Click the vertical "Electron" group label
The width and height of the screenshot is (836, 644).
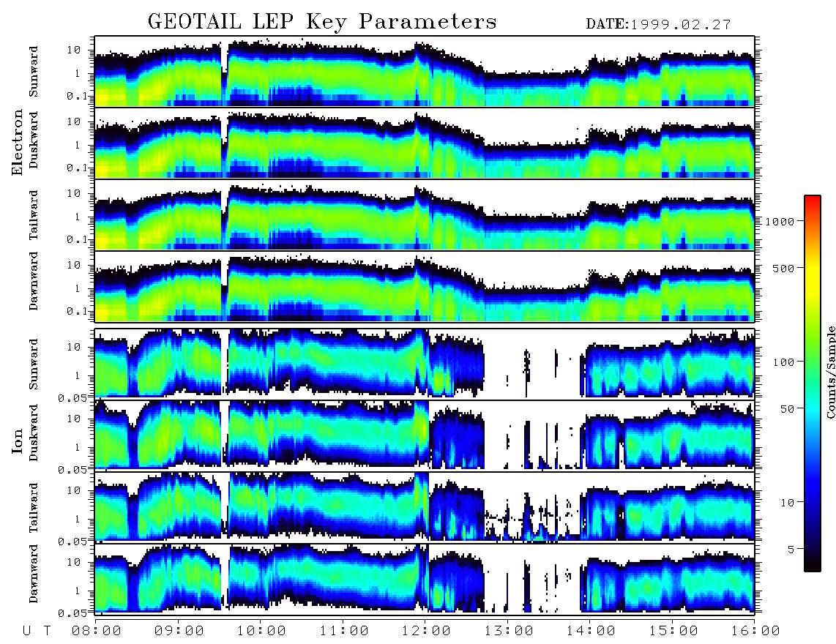coord(17,142)
